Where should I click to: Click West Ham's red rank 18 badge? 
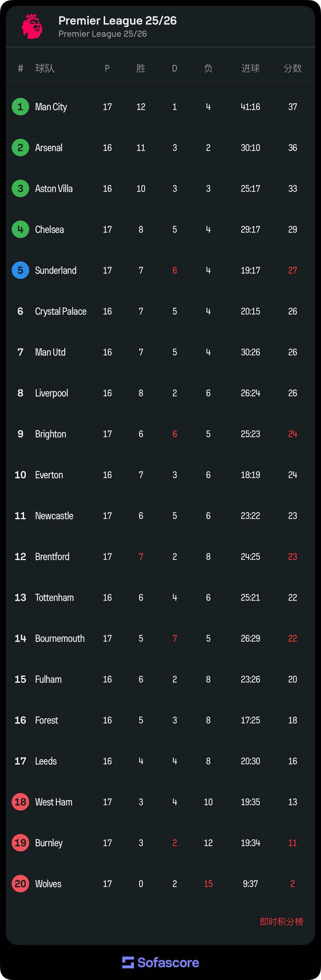(x=20, y=802)
